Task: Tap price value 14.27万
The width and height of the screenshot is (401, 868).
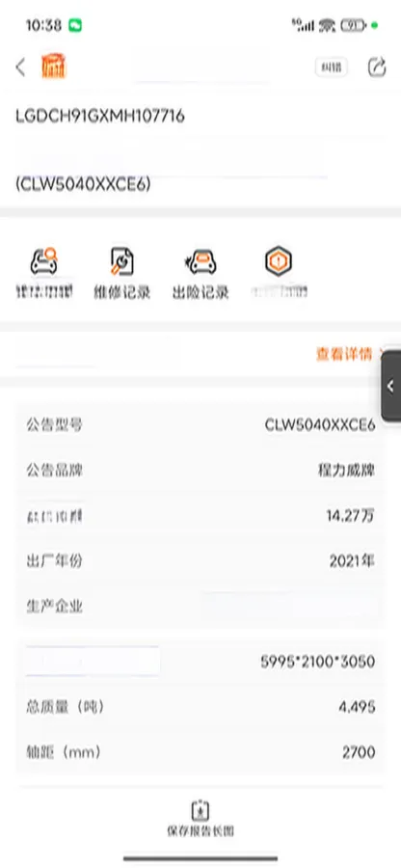Action: [351, 516]
